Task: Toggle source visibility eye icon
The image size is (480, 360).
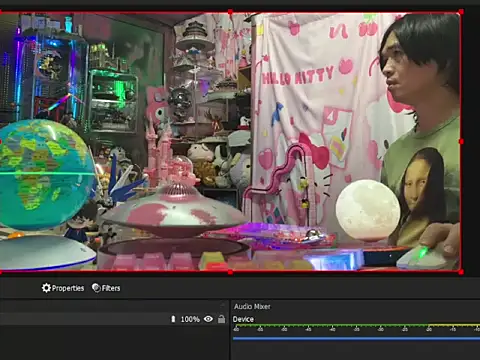Action: click(208, 319)
